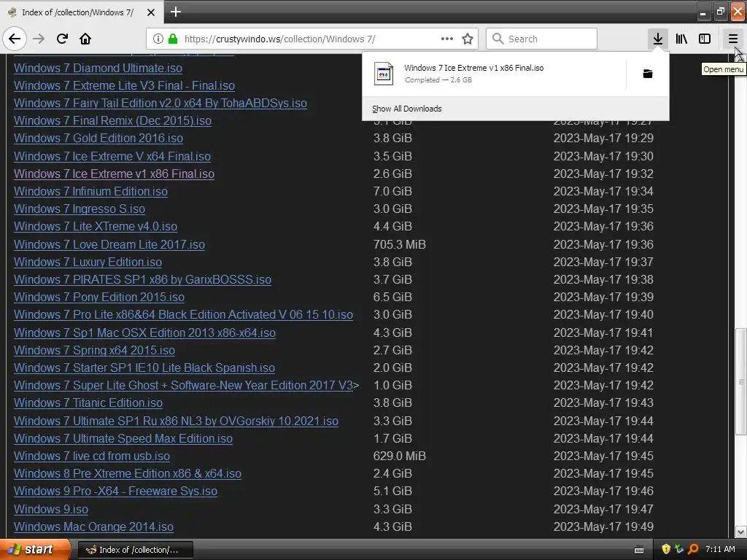The image size is (747, 560).
Task: Select completed Windows 7 Ice Extreme download entry
Action: (494, 74)
